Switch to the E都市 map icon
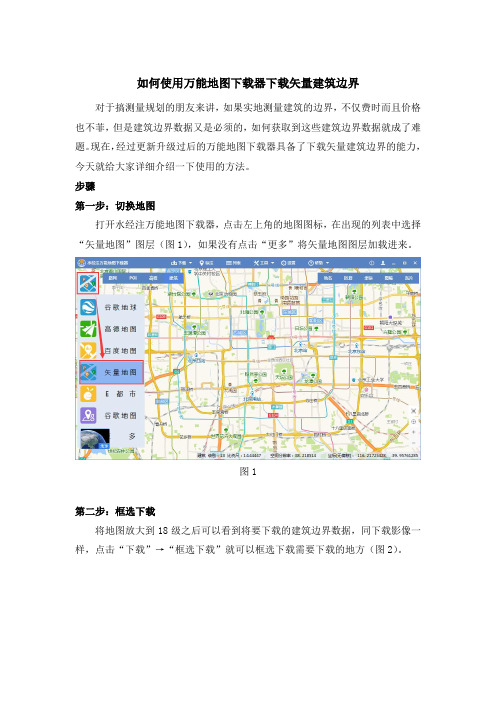This screenshot has height=702, width=496. tap(88, 394)
